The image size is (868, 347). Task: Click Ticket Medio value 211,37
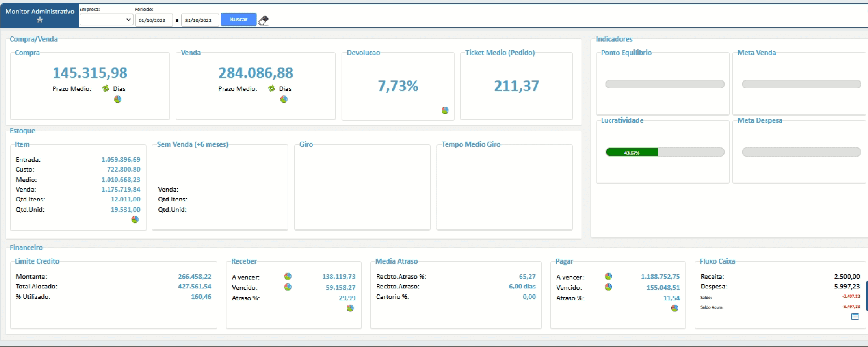[516, 86]
